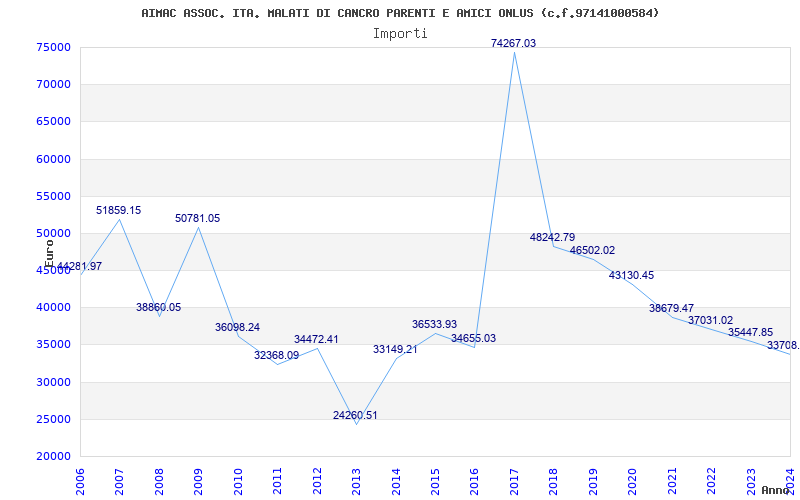Click the data label 44281.97
The height and width of the screenshot is (500, 800).
click(79, 266)
